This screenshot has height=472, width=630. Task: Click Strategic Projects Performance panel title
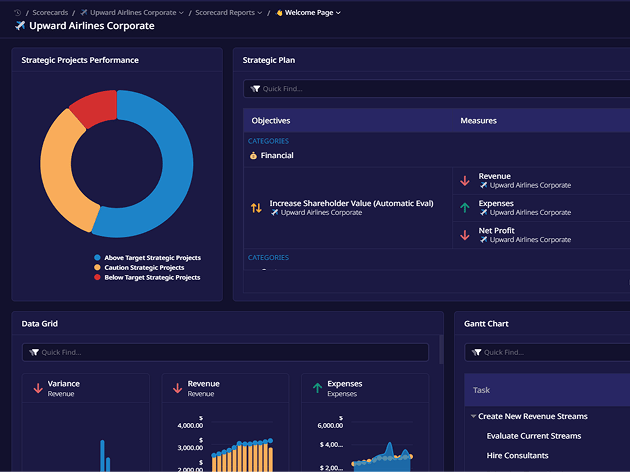point(80,60)
